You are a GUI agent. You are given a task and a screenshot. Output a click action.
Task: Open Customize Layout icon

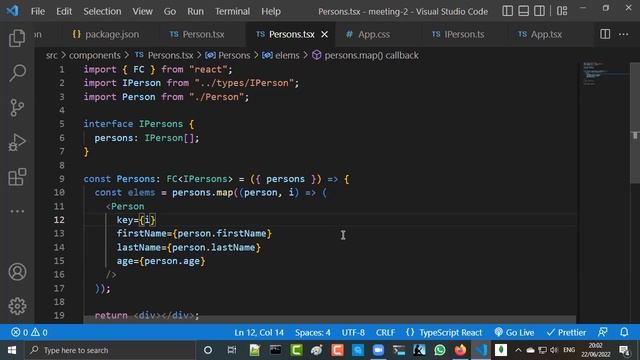point(562,11)
